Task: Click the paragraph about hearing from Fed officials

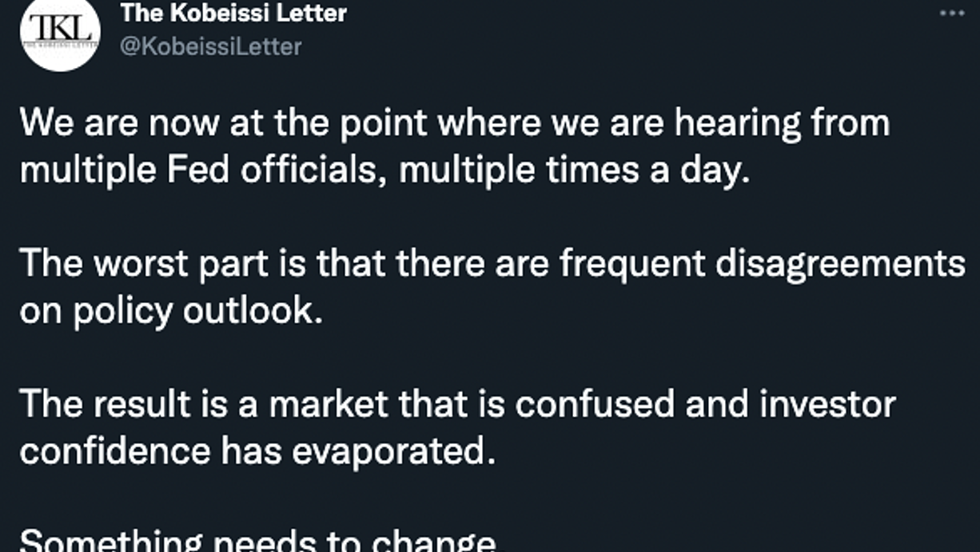Action: (x=454, y=146)
